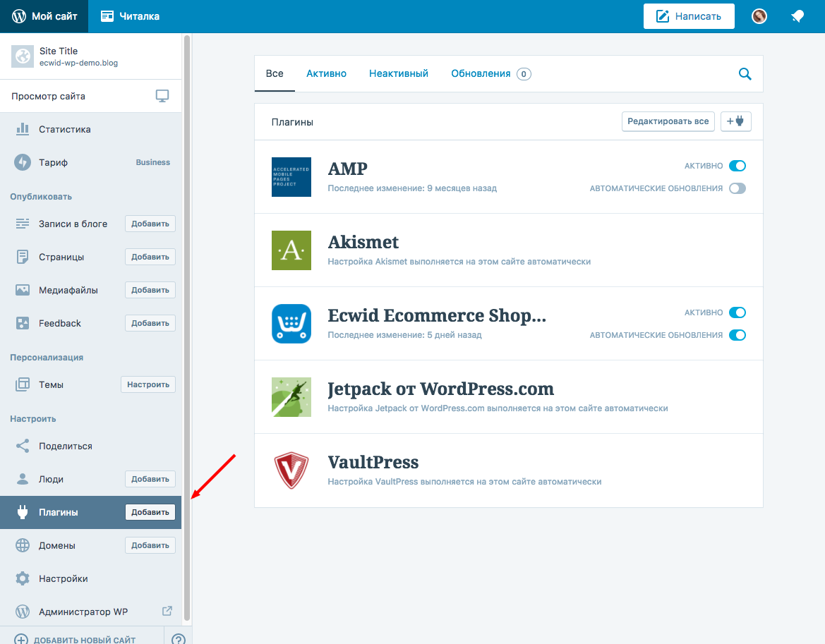Image resolution: width=825 pixels, height=644 pixels.
Task: Click the Медиафайлы image icon
Action: (x=23, y=290)
